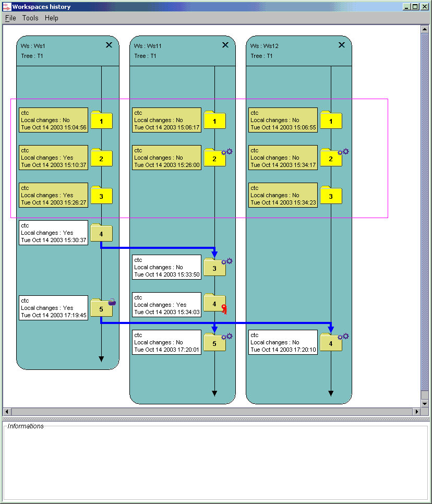The width and height of the screenshot is (432, 504).
Task: Select Ws11 info box dated 15:26:00
Action: [x=166, y=158]
